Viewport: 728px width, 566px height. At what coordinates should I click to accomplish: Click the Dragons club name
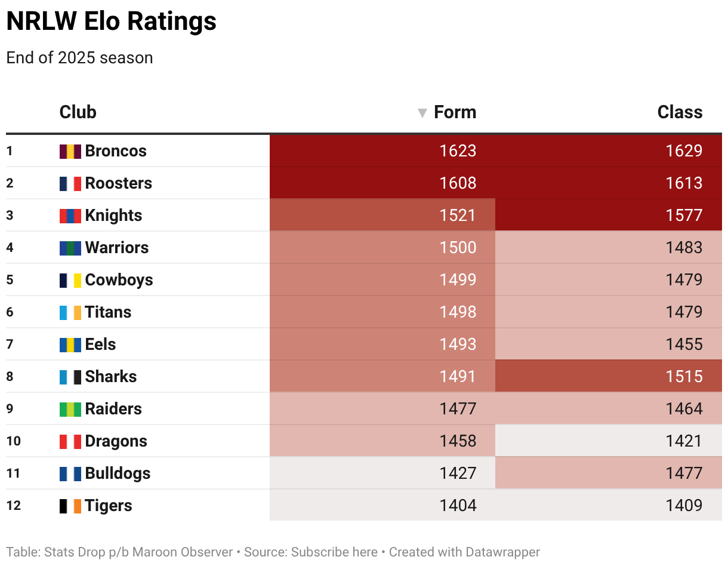click(x=116, y=441)
